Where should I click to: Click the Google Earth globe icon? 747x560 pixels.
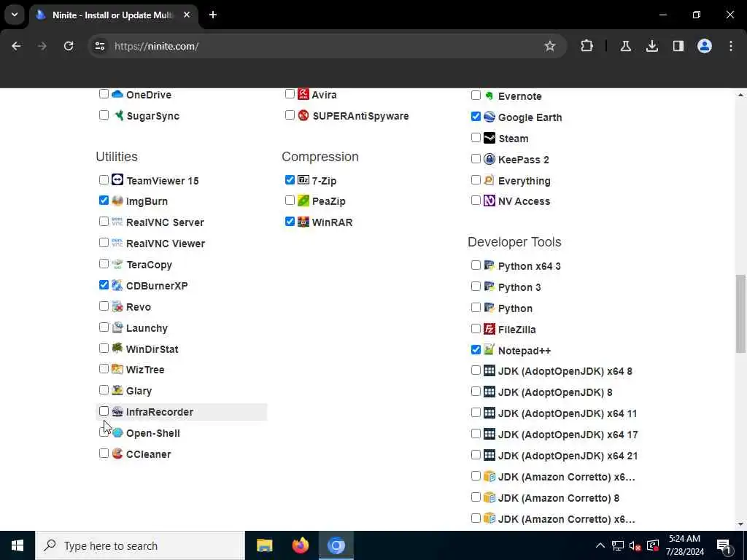tap(489, 117)
